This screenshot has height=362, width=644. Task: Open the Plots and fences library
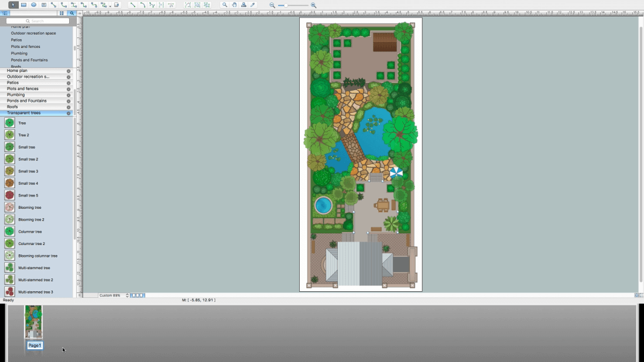(22, 89)
